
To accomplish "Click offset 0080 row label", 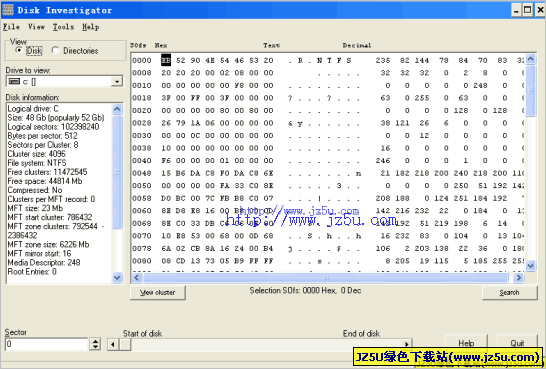I will pos(142,261).
